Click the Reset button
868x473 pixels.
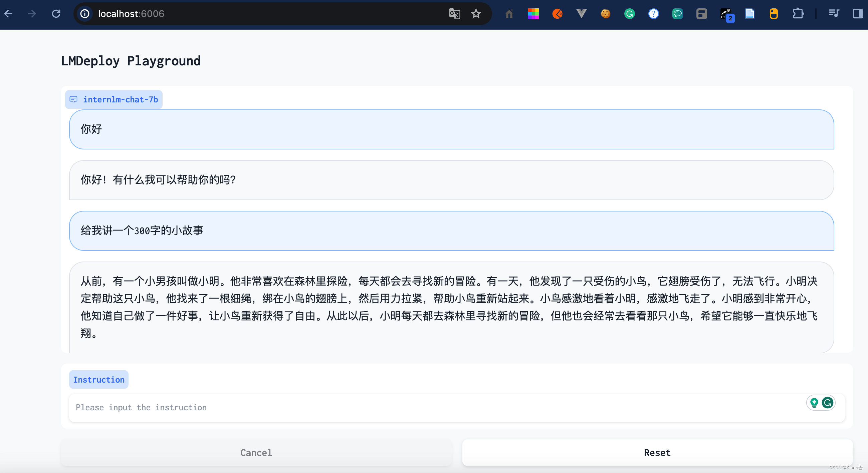point(657,453)
